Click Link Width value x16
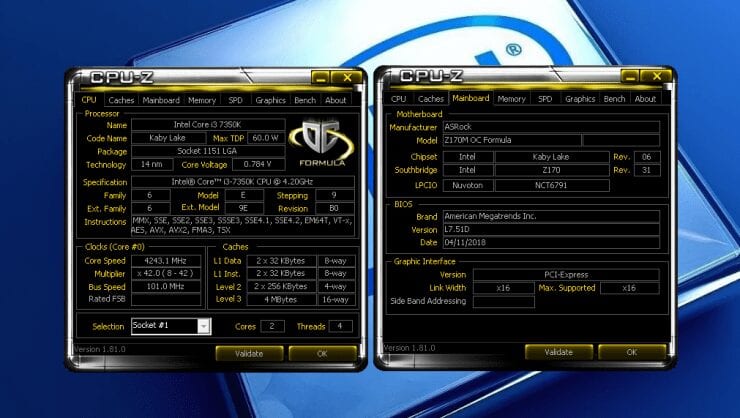The image size is (740, 418). click(x=504, y=288)
